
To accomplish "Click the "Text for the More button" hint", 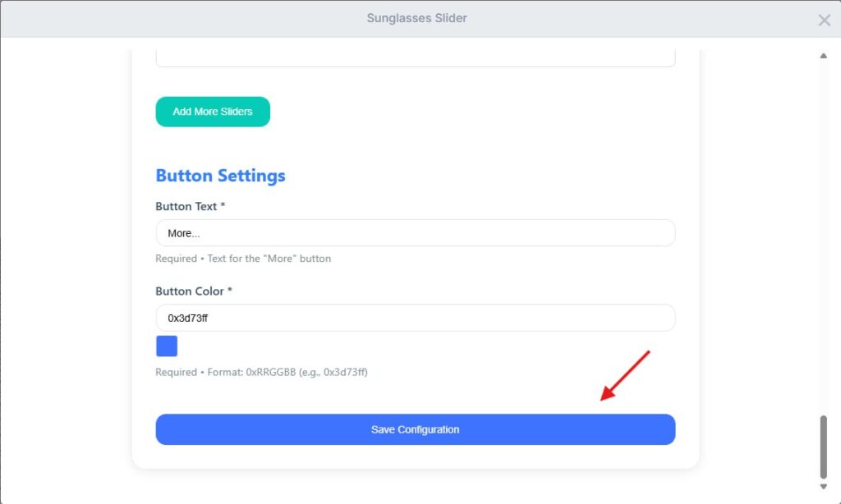I will pyautogui.click(x=243, y=259).
